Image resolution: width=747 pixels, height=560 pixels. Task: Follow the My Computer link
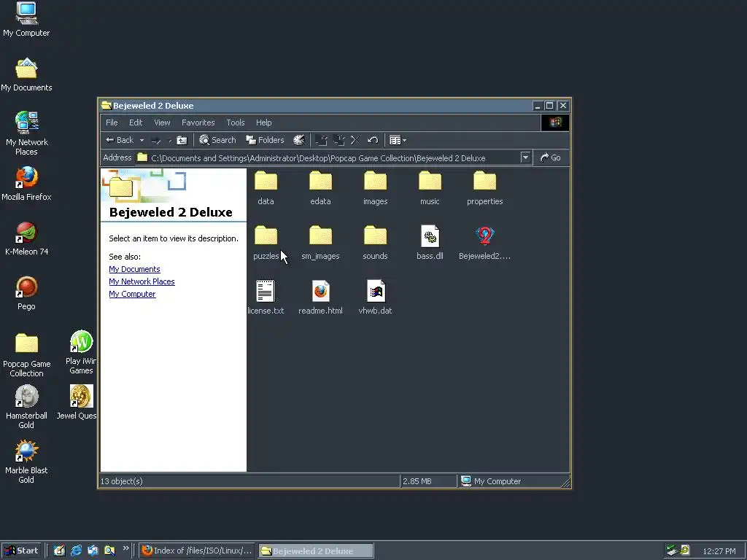click(132, 294)
